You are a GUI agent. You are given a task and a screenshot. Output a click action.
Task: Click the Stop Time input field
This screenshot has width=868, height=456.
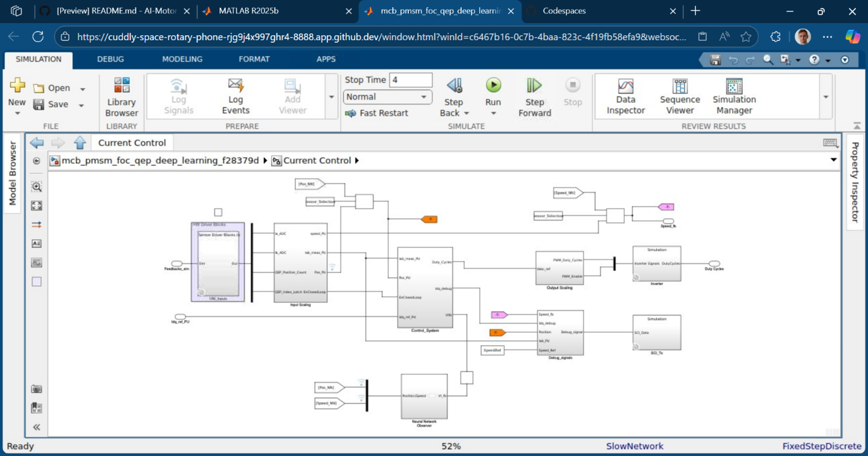click(x=410, y=80)
